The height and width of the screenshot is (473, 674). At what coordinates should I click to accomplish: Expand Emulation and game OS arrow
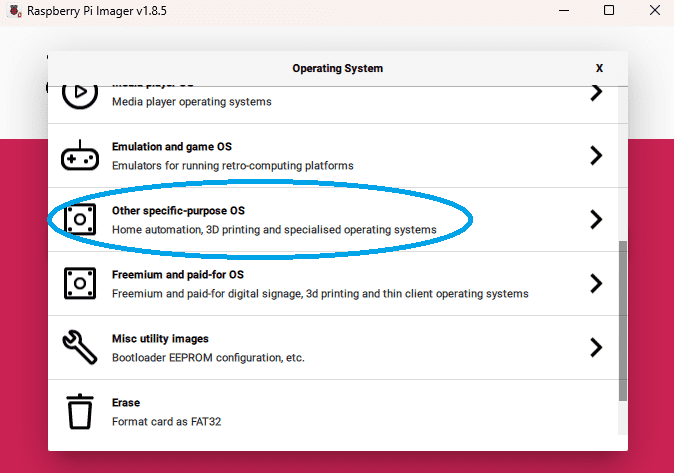click(x=596, y=156)
